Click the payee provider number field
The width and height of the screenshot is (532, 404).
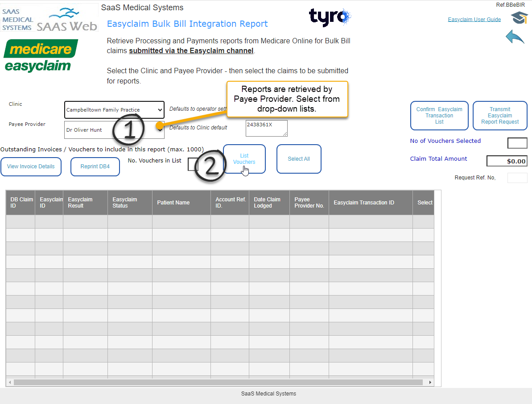coord(267,128)
